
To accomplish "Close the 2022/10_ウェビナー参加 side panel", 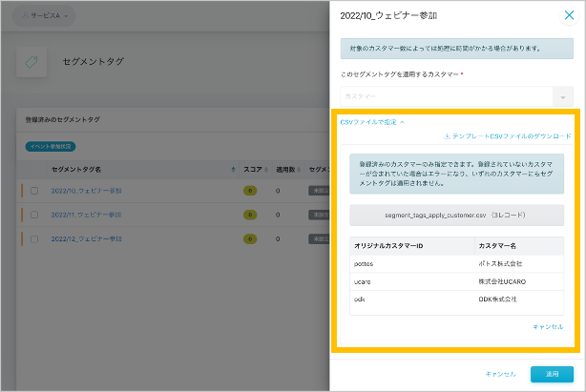I will pos(569,15).
